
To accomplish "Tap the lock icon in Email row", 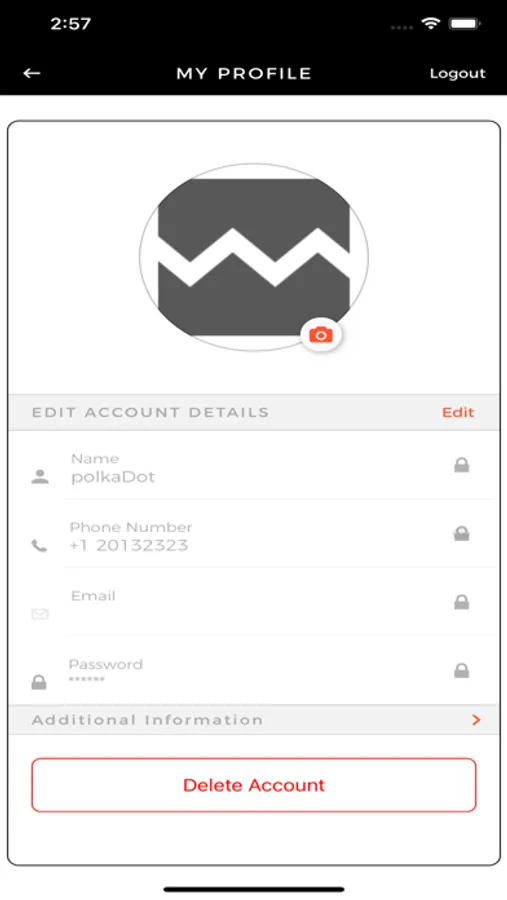I will [x=462, y=602].
